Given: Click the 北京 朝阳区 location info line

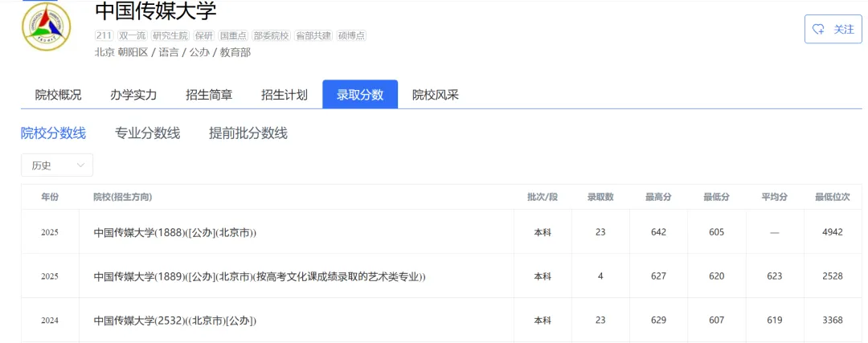Looking at the screenshot, I should point(173,52).
